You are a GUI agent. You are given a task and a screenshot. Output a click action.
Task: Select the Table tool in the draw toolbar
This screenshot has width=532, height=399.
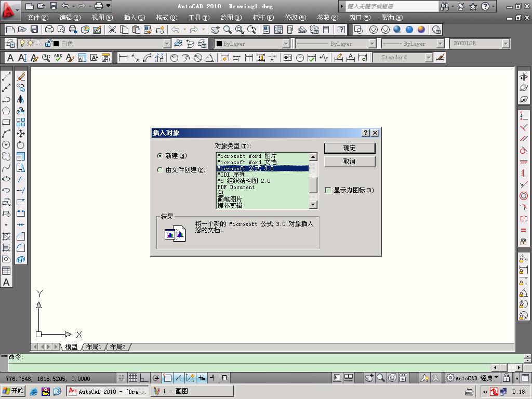[x=6, y=271]
